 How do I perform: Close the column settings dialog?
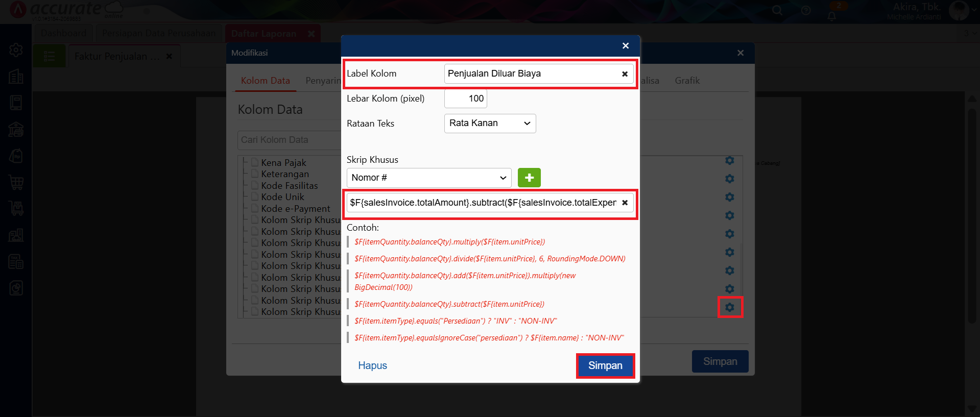point(626,46)
